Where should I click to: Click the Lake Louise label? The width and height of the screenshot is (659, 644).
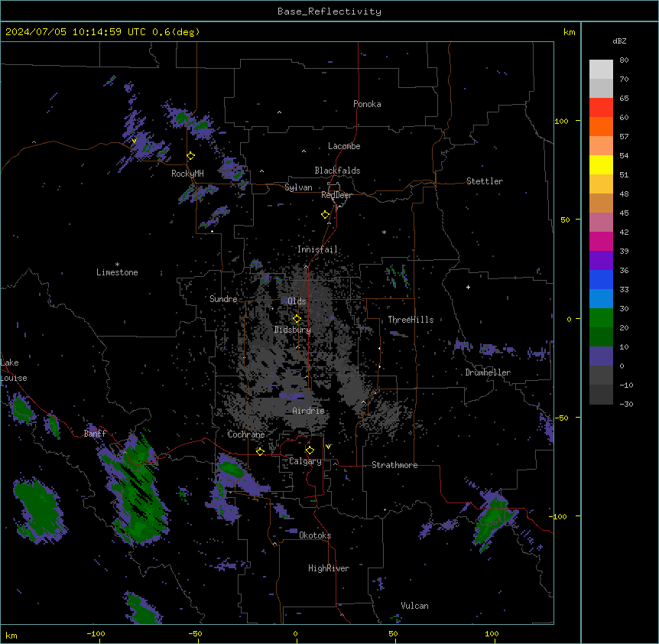pos(14,370)
